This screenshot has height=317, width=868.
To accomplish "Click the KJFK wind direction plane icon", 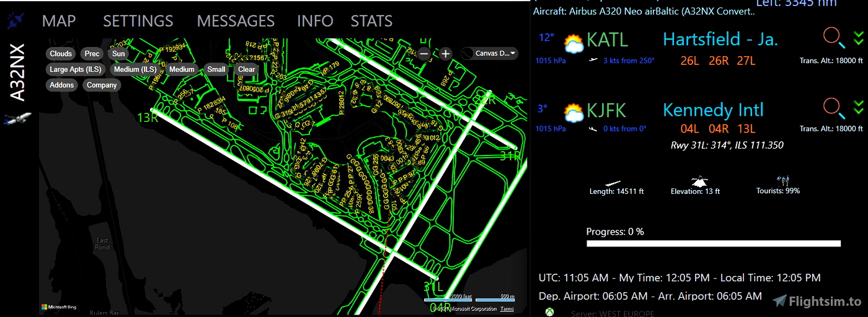I will pyautogui.click(x=593, y=128).
